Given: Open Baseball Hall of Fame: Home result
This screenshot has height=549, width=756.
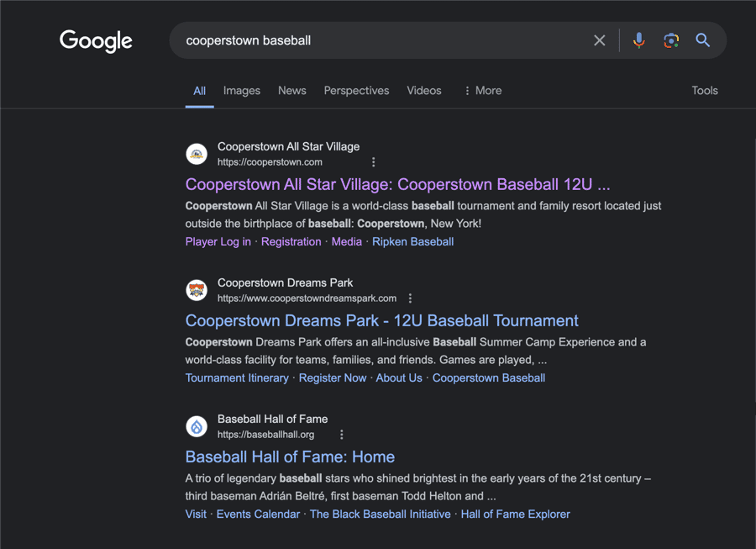Looking at the screenshot, I should click(290, 457).
